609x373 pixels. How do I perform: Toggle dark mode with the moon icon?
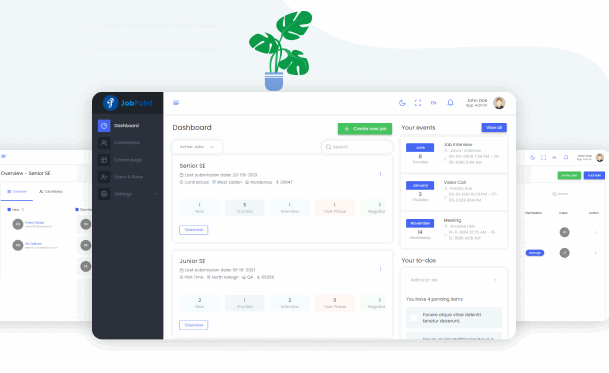(x=402, y=103)
